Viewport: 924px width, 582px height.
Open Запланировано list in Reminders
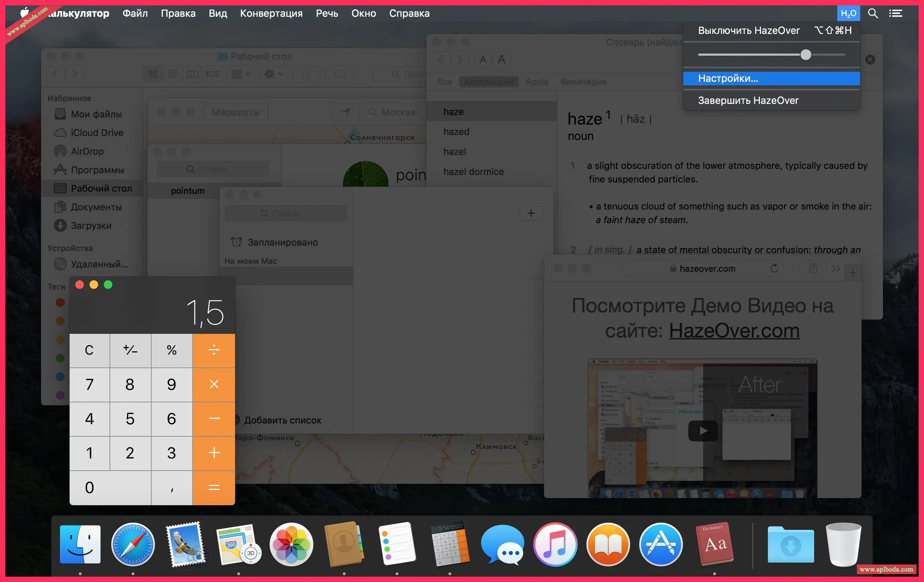pos(286,242)
